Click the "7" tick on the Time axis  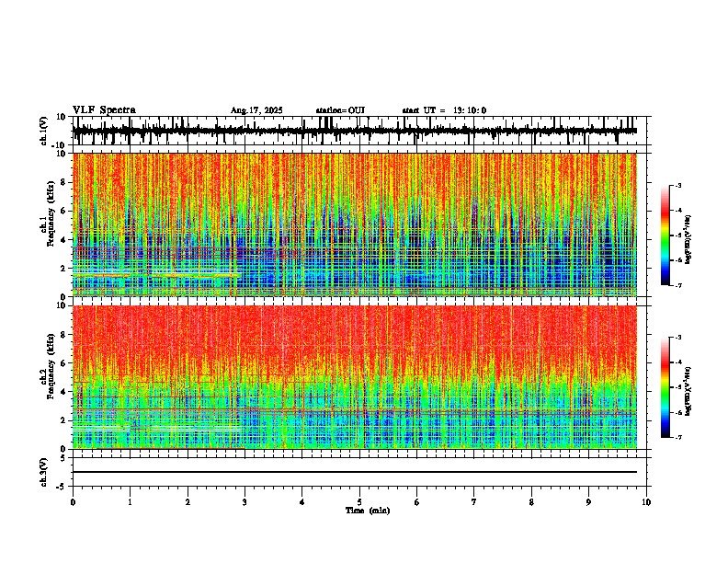(x=474, y=502)
